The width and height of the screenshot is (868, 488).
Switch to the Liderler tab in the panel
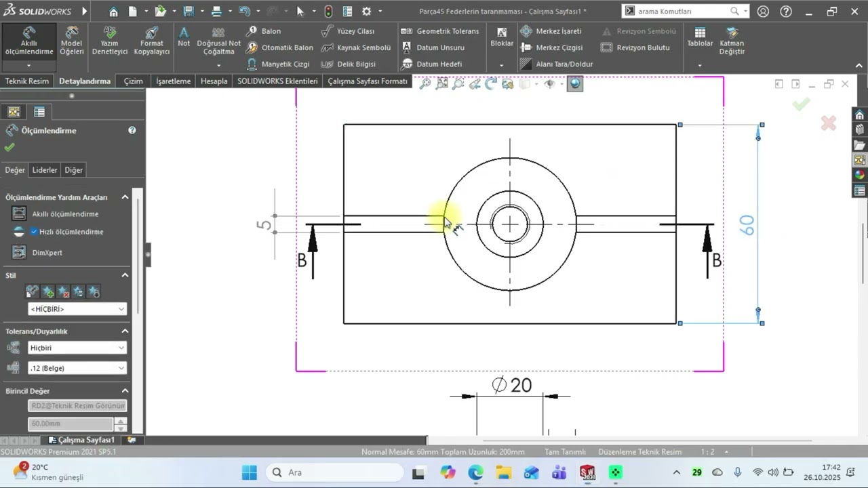[x=45, y=170]
